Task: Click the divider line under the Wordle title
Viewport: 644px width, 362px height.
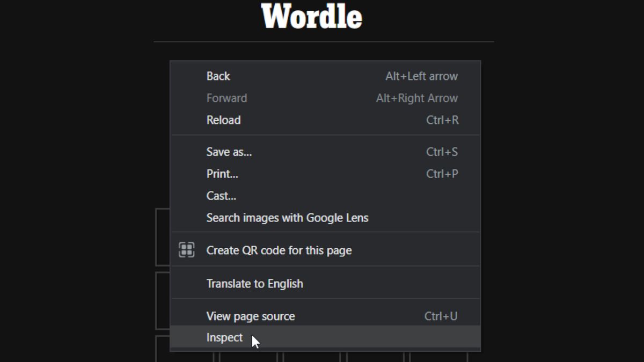Action: coord(324,40)
